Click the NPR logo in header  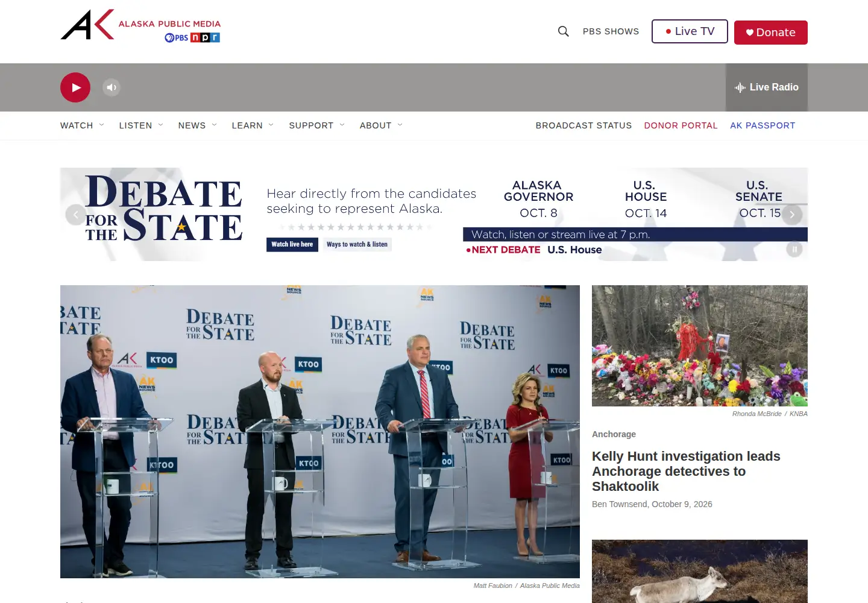coord(205,37)
